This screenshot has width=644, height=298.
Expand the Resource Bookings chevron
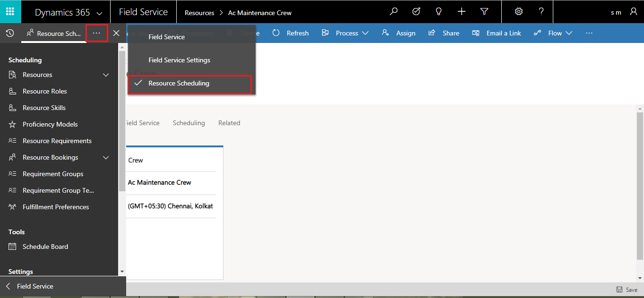click(106, 158)
